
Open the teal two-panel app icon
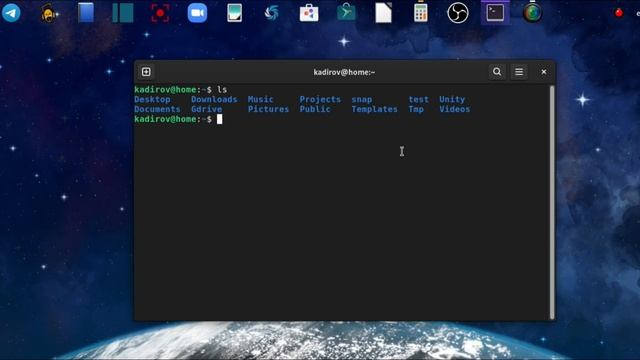point(123,13)
